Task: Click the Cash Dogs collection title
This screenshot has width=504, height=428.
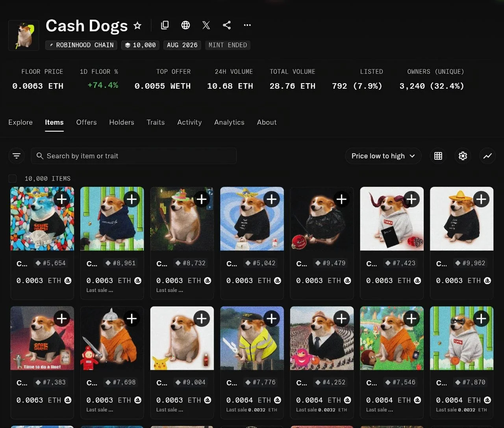Action: point(87,26)
